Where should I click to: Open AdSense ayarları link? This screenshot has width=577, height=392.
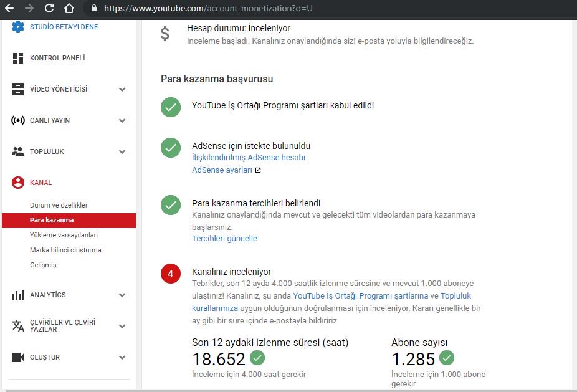click(222, 170)
